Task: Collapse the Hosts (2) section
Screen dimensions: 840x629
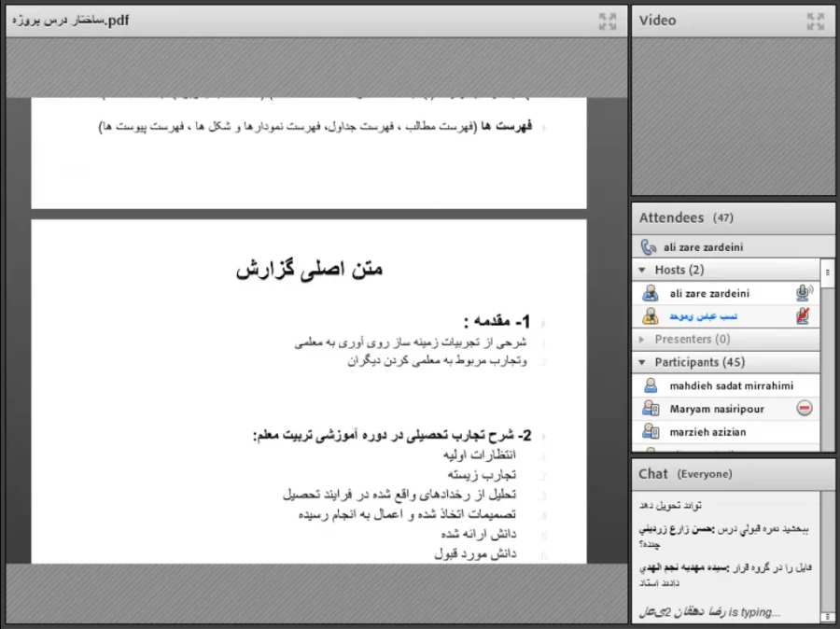Action: point(640,270)
